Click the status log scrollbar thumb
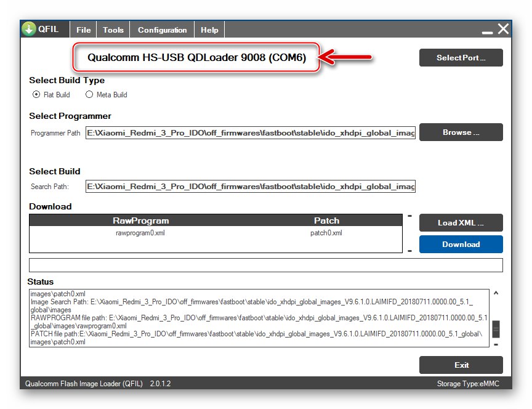 pos(496,329)
